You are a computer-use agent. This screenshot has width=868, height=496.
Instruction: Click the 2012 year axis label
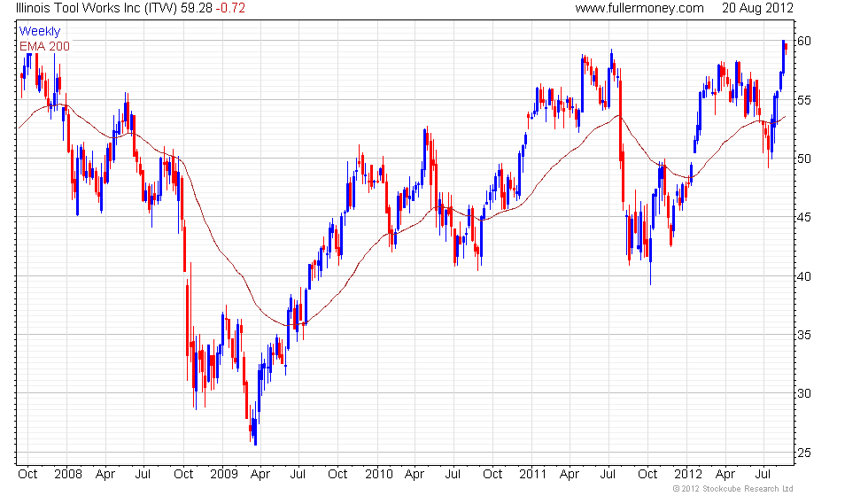coord(688,475)
